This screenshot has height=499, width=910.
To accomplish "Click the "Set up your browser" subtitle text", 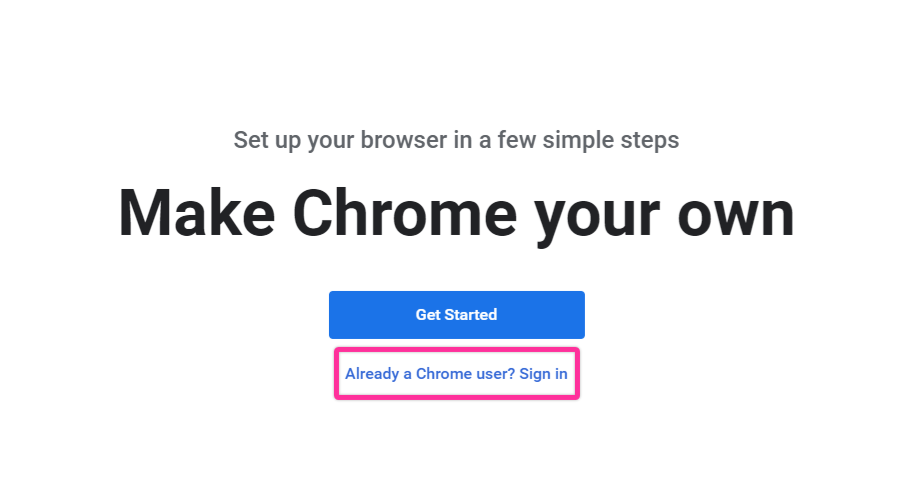I will coord(456,139).
